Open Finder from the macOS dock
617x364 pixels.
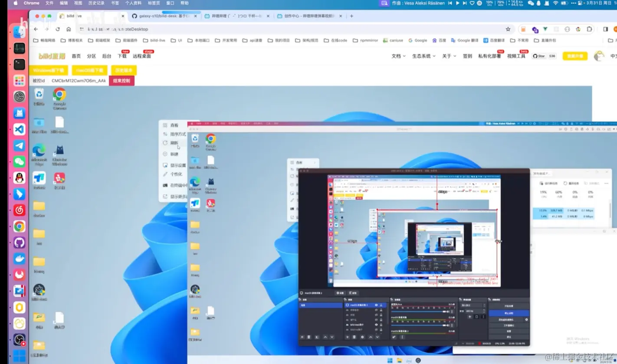pyautogui.click(x=19, y=32)
